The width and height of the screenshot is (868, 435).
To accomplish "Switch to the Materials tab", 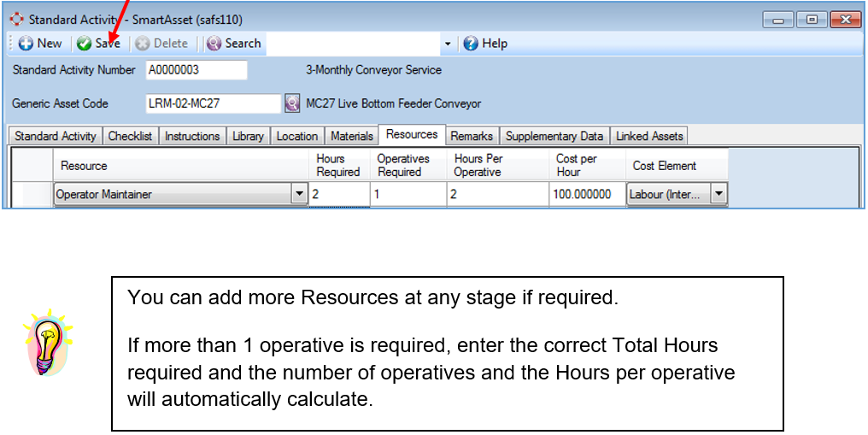I will pos(351,136).
